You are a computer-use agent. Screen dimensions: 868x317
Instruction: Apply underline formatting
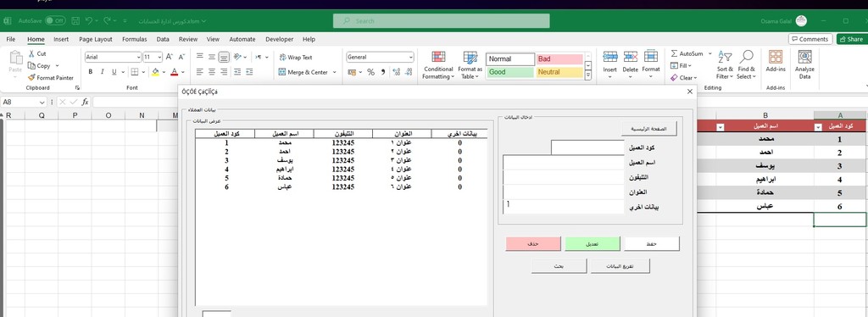(x=114, y=72)
